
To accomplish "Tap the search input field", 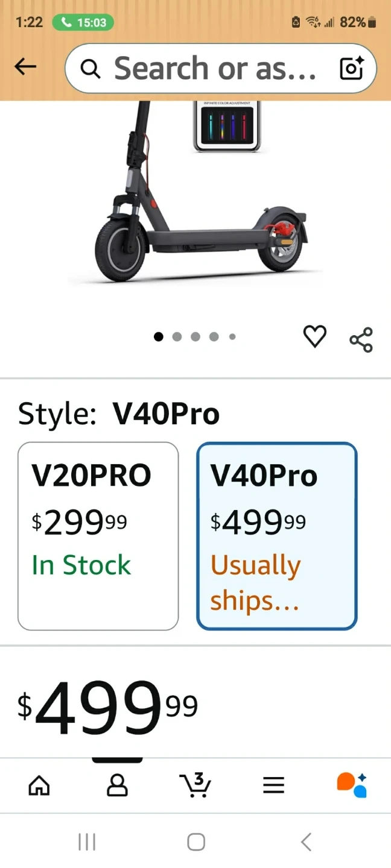I will tap(214, 69).
